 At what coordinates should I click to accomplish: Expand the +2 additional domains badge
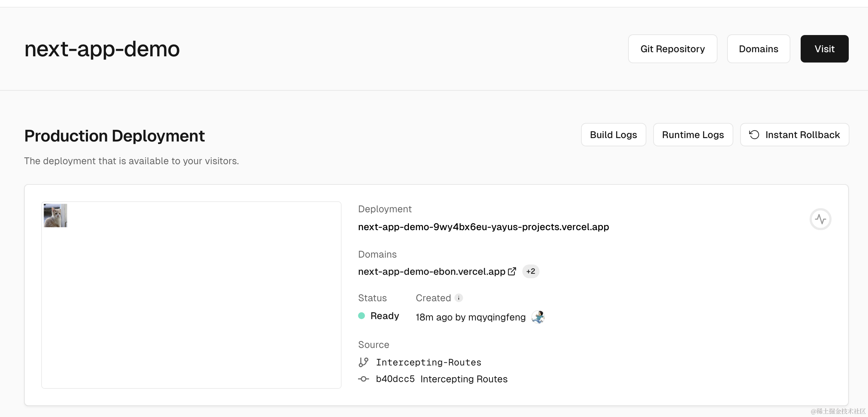[x=531, y=271]
